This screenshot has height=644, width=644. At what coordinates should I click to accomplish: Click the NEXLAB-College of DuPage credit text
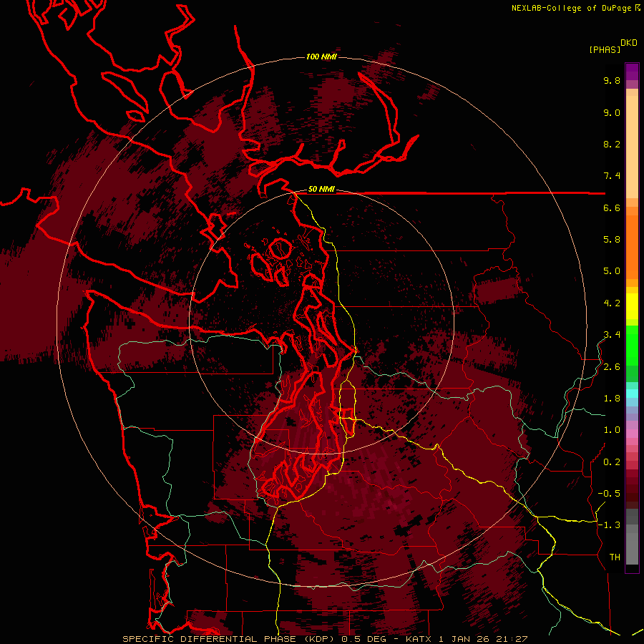pos(572,8)
